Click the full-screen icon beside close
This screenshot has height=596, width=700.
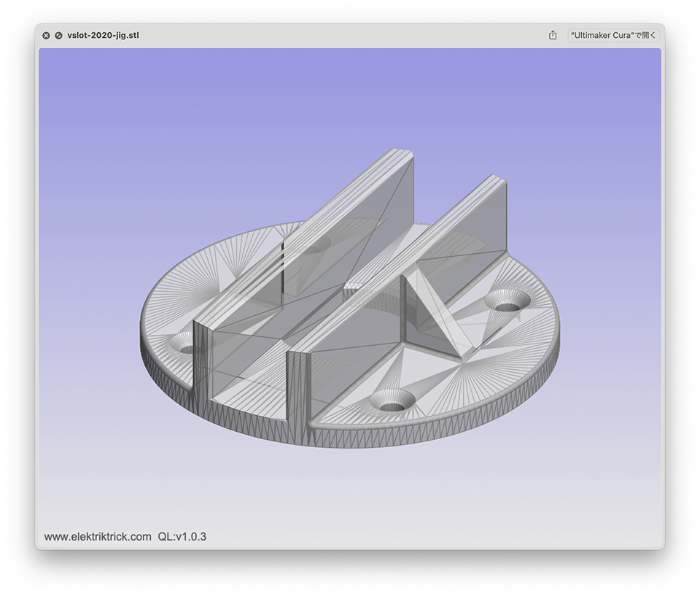pos(58,35)
